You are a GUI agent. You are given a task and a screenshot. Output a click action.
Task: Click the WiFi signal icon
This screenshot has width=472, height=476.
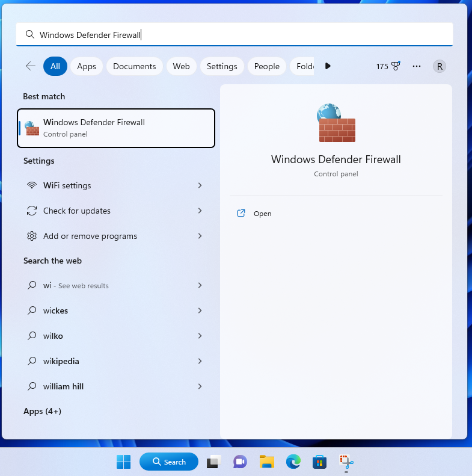[32, 185]
